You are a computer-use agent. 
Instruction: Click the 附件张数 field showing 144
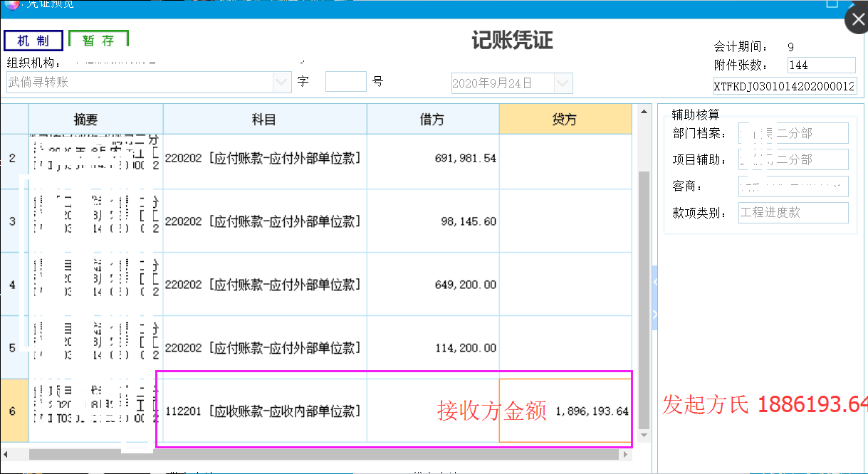coord(821,65)
